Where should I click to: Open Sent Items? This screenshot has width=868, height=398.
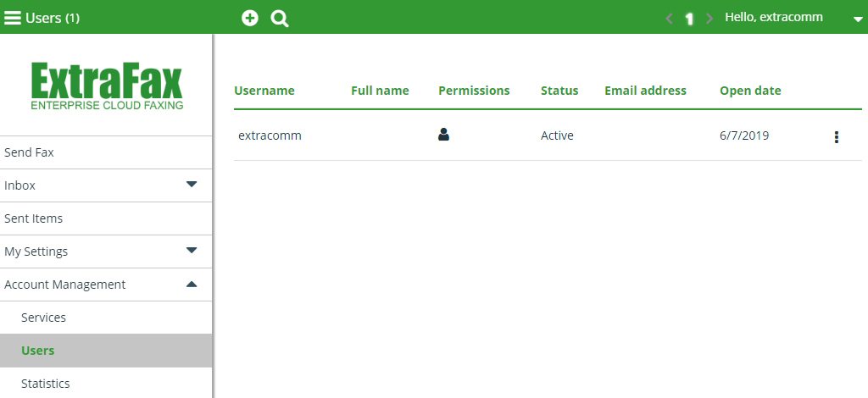(x=106, y=218)
